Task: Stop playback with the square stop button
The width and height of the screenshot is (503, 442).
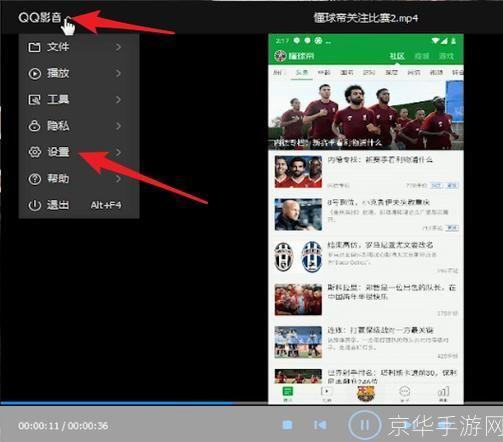Action: pyautogui.click(x=287, y=425)
